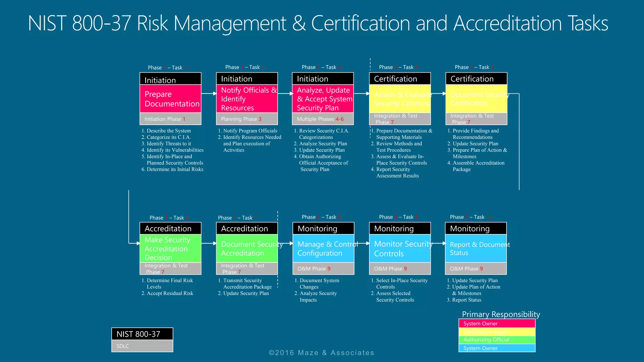The width and height of the screenshot is (644, 362).
Task: Click the Notify Officials & Identify Resources box
Action: 247,99
